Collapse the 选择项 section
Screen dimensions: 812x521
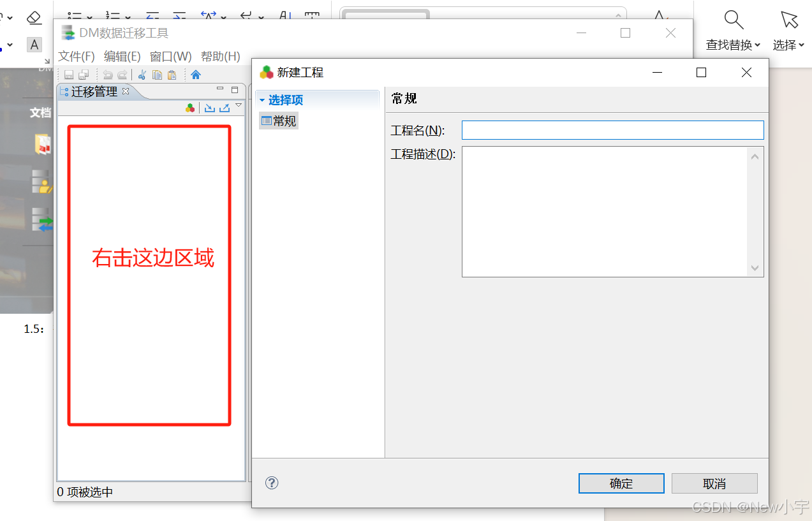click(262, 99)
